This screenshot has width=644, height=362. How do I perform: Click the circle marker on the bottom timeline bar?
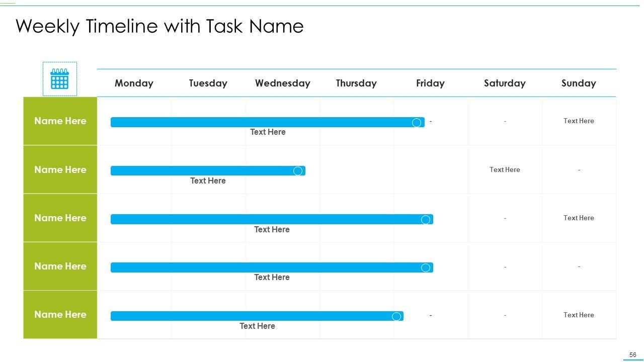396,316
